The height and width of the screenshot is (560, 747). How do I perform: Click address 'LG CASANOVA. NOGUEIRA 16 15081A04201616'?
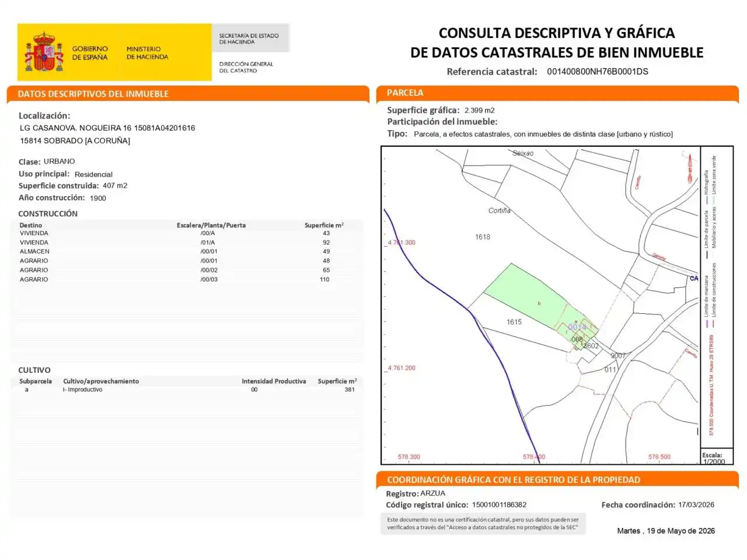click(x=107, y=128)
